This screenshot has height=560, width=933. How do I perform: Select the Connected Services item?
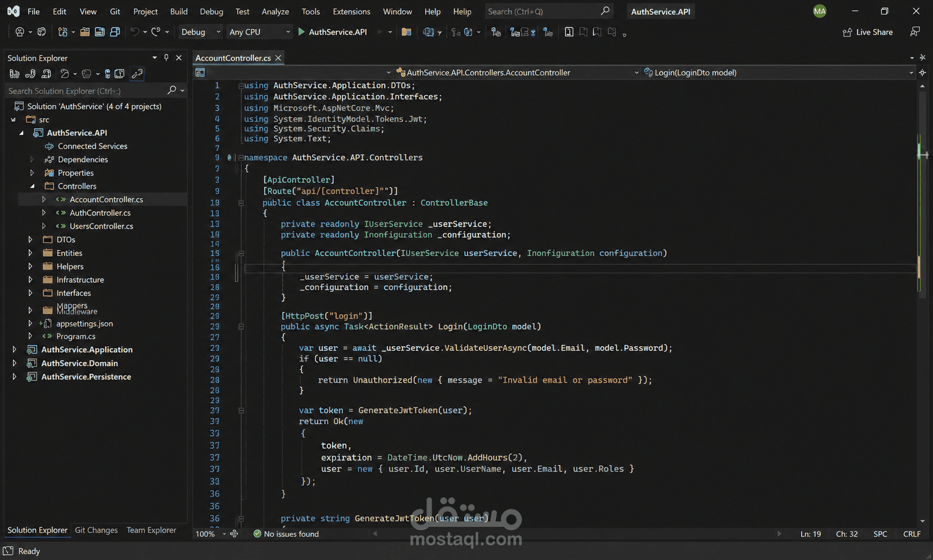[x=93, y=146]
